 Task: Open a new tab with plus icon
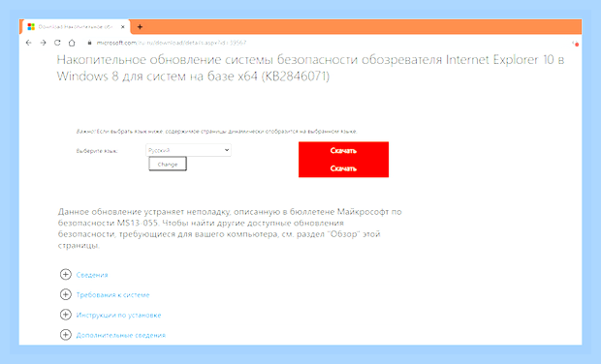point(140,27)
